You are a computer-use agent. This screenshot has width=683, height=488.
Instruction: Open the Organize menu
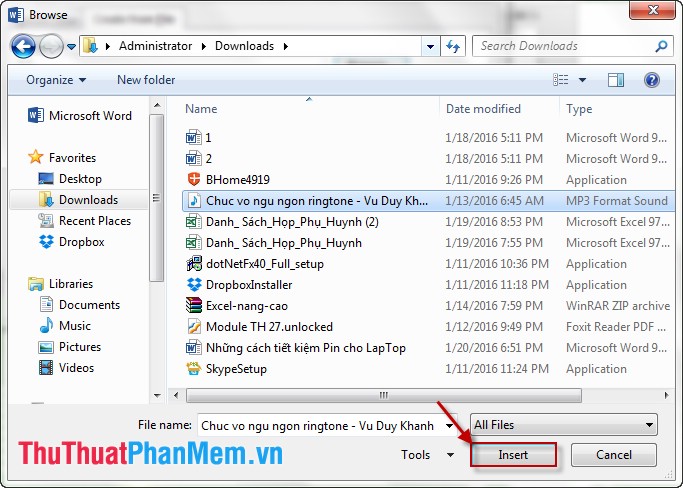56,80
